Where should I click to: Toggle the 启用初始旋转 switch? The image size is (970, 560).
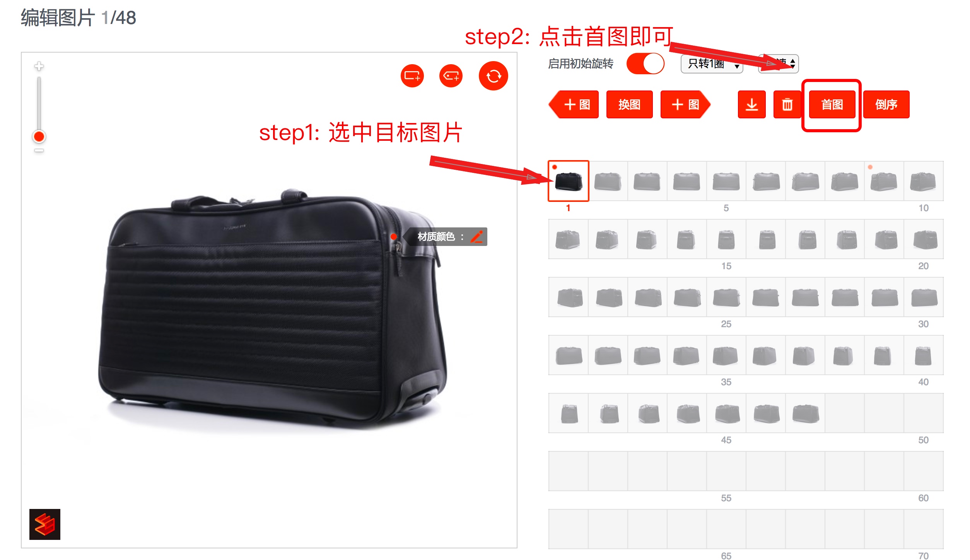point(645,63)
